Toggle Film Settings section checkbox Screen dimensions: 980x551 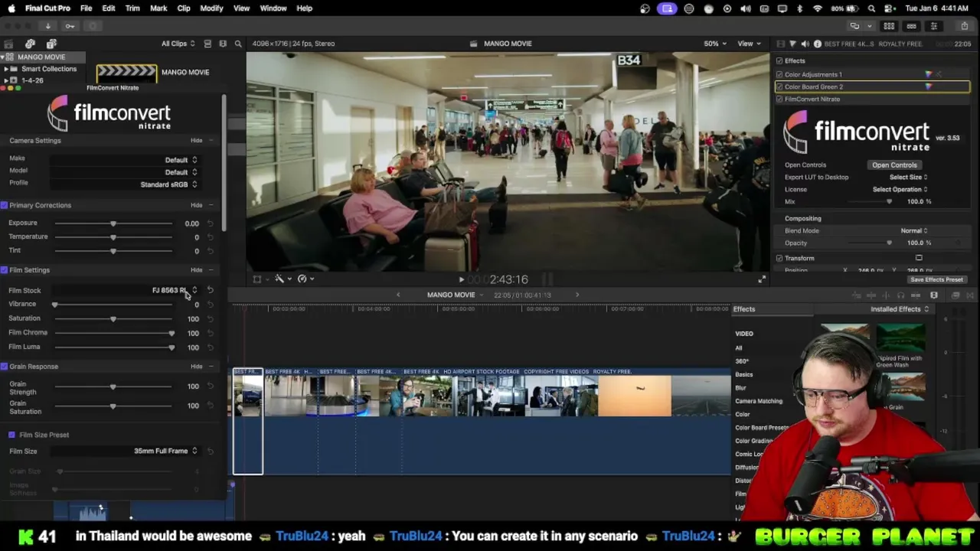pos(4,270)
